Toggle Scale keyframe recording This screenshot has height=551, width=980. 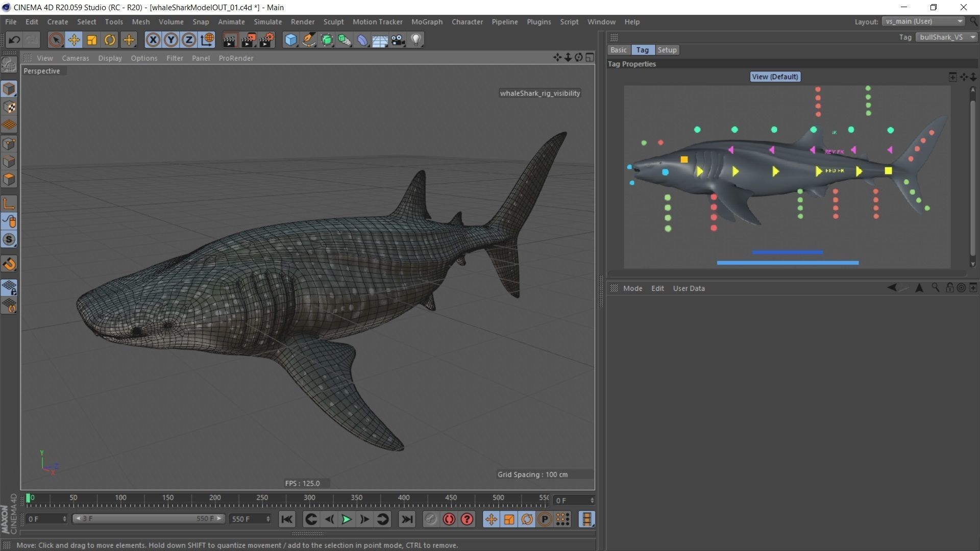(509, 519)
